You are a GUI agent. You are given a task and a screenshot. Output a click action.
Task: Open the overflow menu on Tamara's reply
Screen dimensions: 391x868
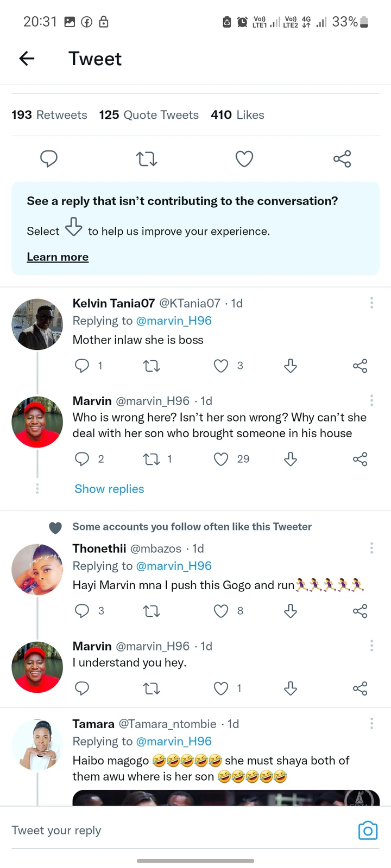371,723
